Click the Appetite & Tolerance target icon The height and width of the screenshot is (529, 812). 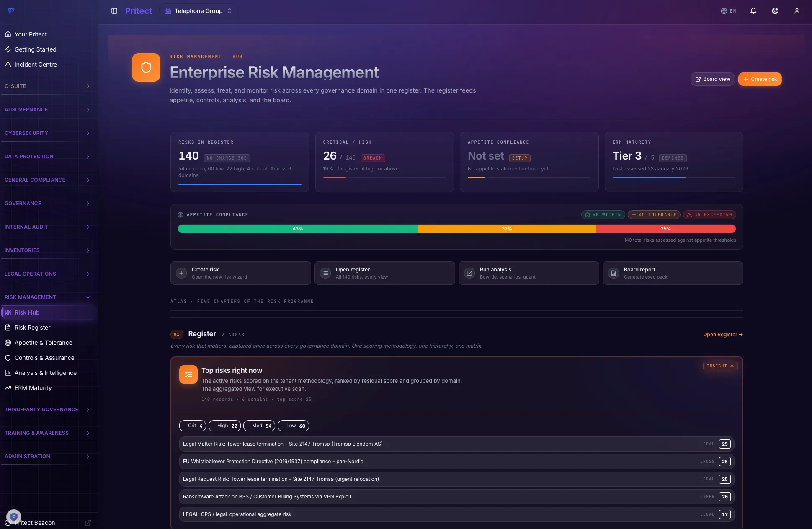[x=8, y=343]
